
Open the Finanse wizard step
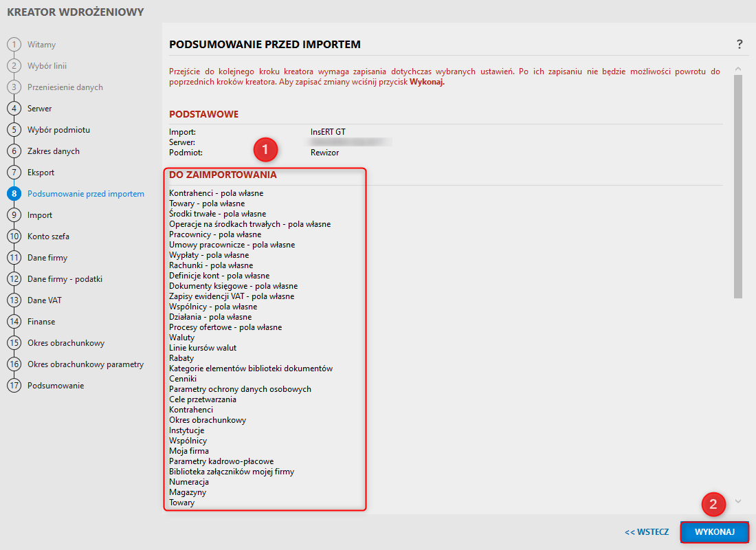click(41, 322)
